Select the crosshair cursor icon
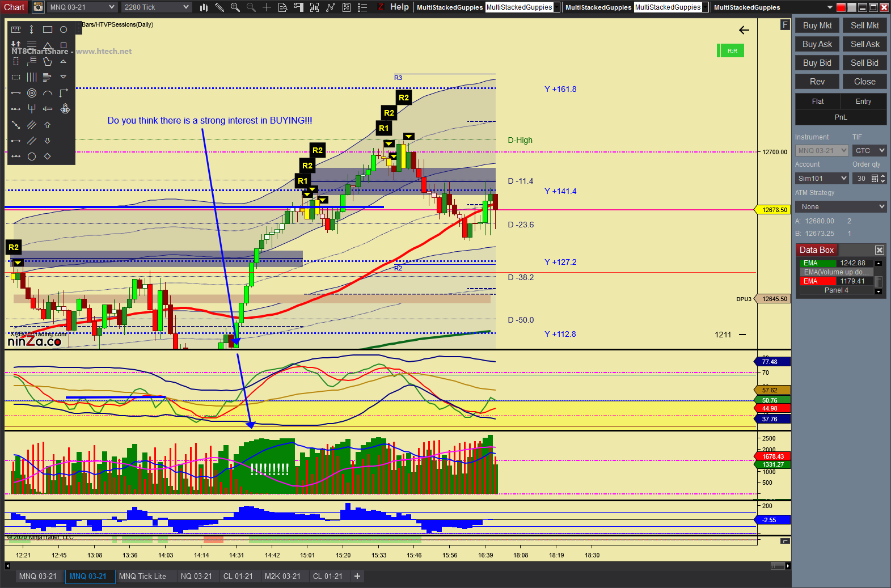This screenshot has width=891, height=588. pyautogui.click(x=267, y=7)
